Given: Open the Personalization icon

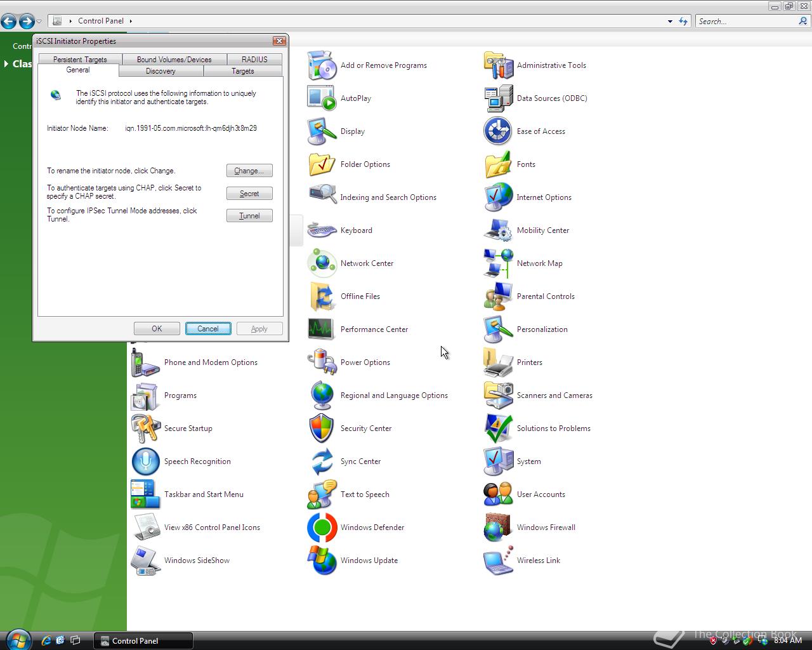Looking at the screenshot, I should (x=498, y=329).
